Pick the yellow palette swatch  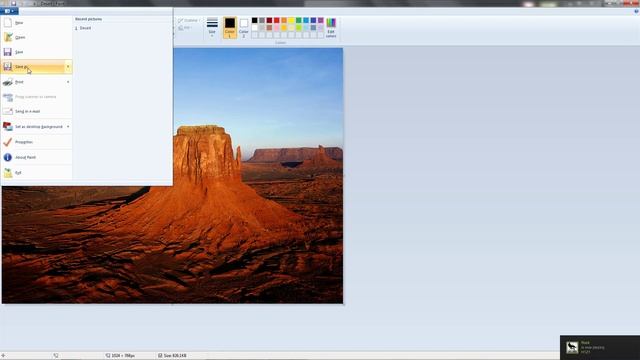coord(291,20)
